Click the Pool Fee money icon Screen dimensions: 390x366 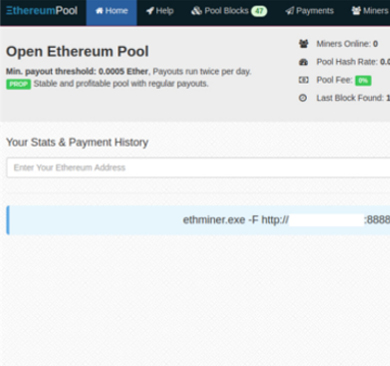[x=303, y=80]
